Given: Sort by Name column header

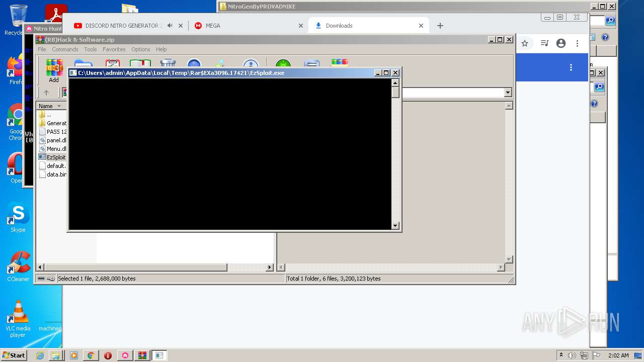Looking at the screenshot, I should tap(51, 106).
